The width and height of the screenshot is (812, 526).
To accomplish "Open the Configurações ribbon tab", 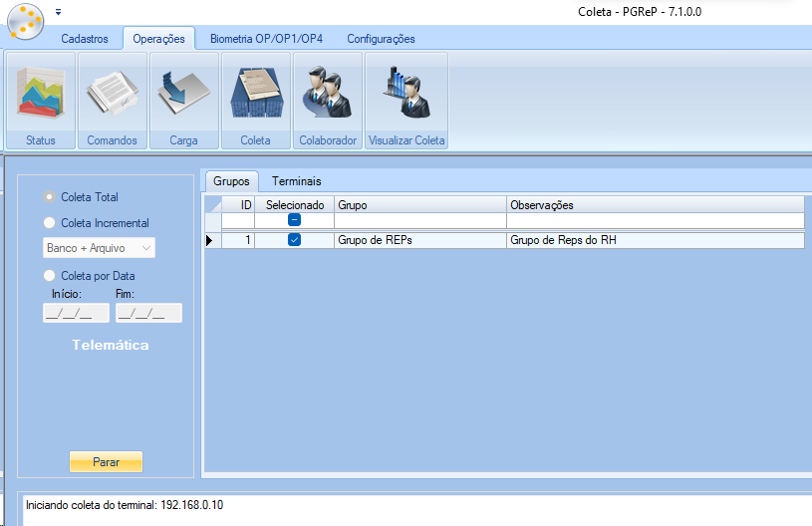I will tap(381, 39).
